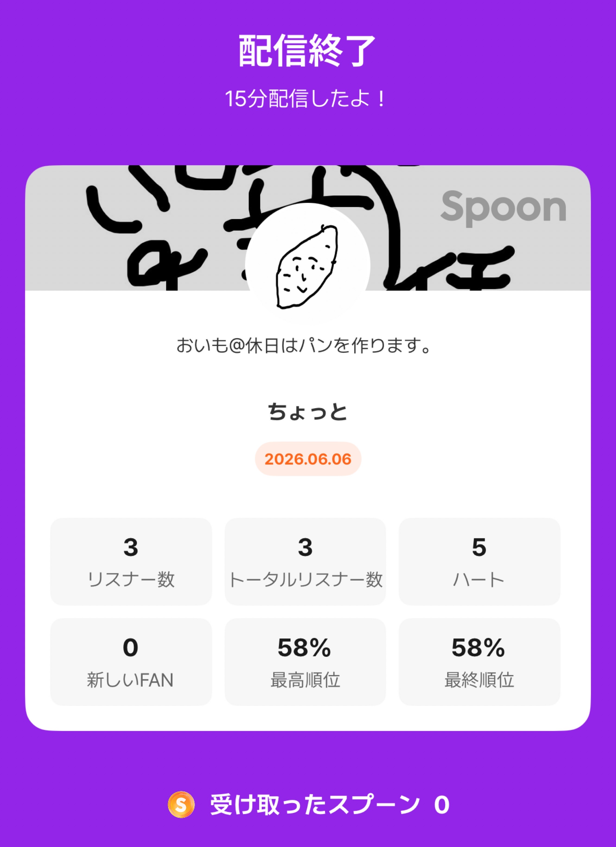
Task: Select the リスナー数 stat card
Action: pos(131,561)
